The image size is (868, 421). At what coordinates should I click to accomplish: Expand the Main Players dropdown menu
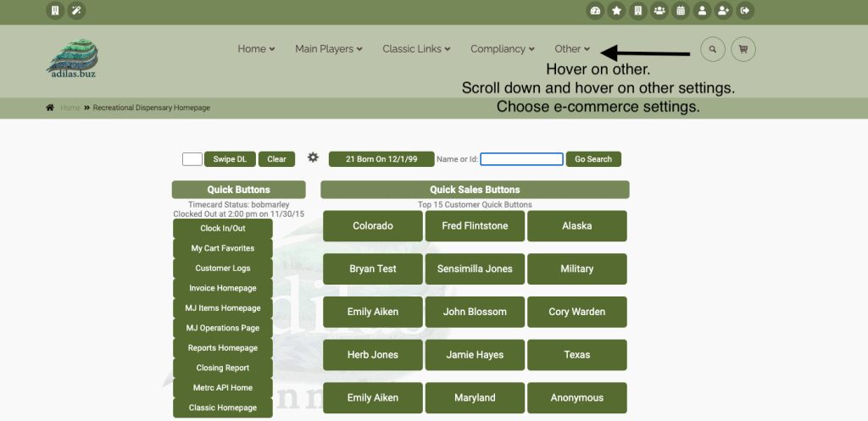[329, 48]
